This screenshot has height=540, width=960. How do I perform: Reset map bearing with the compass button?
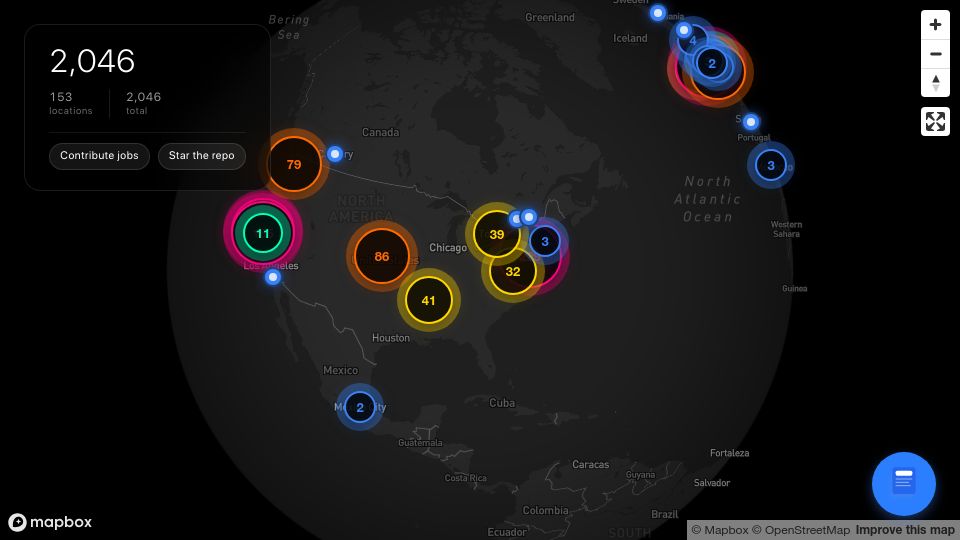point(935,83)
